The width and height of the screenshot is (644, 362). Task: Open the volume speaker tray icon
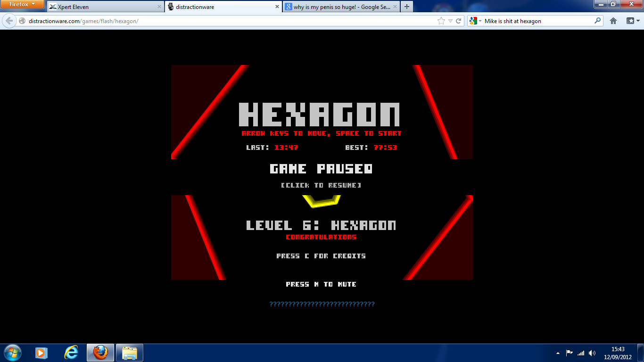592,353
